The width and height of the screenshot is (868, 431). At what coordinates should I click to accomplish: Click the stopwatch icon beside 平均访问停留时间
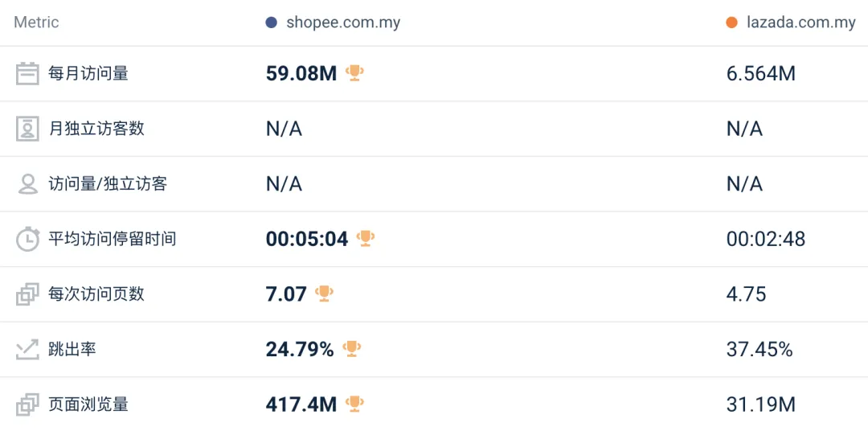(28, 239)
